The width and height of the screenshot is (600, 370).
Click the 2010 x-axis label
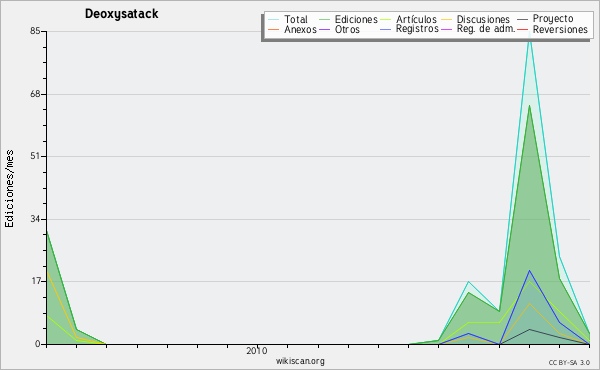click(x=256, y=351)
